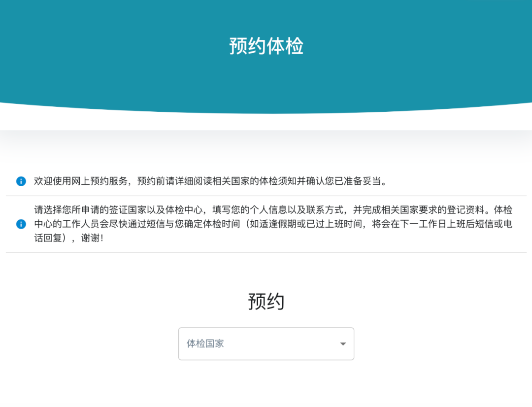This screenshot has height=407, width=532.
Task: Click the dropdown arrow in 体检国家 field
Action: point(343,344)
